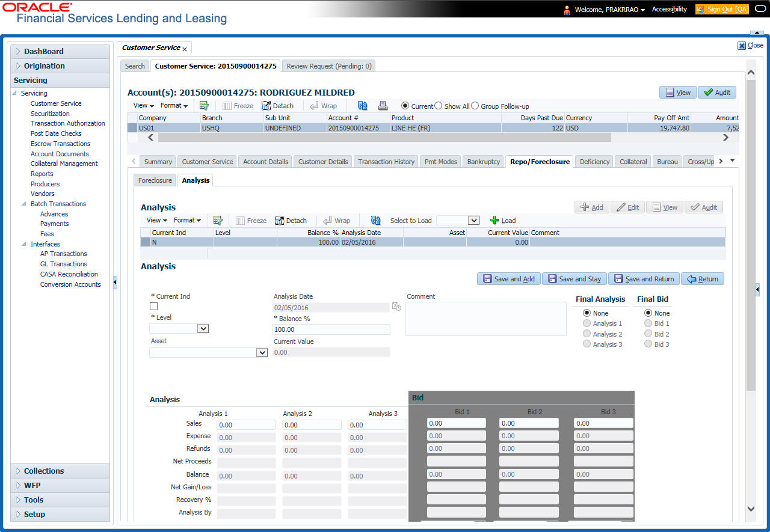Screen dimensions: 770x532
Task: Switch to the Foreclosure sub-tab
Action: click(155, 180)
